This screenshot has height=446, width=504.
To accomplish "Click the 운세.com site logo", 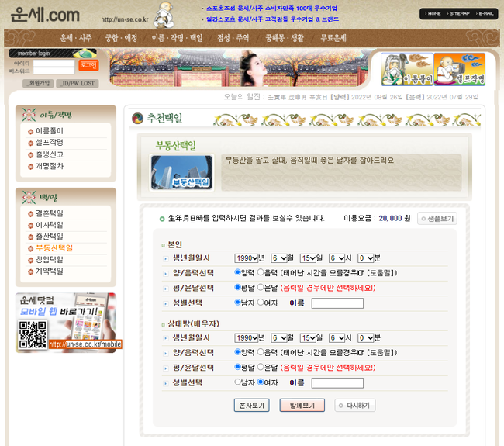I will pyautogui.click(x=47, y=15).
